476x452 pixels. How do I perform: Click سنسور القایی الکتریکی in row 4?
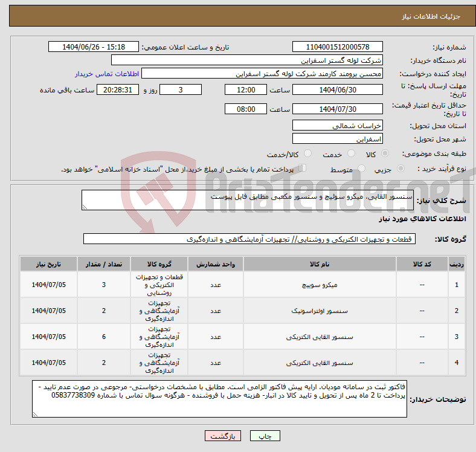click(320, 363)
